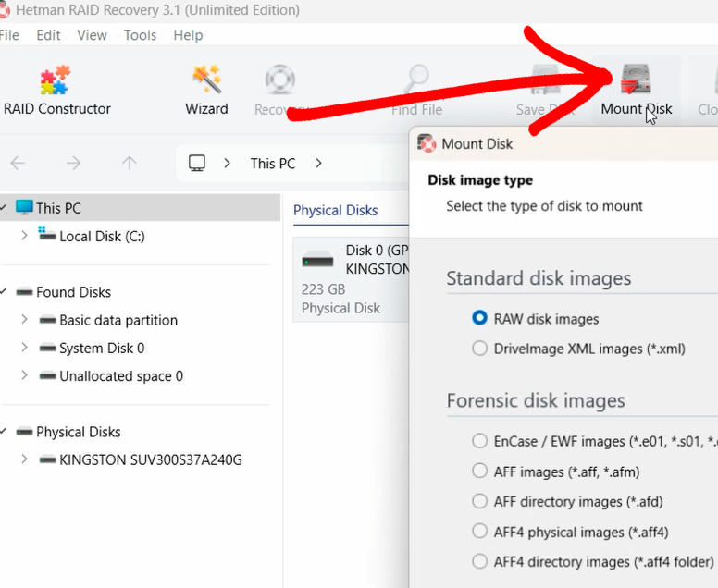Click the 'Physical Disk' label under Disk 0
718x588 pixels.
[340, 308]
